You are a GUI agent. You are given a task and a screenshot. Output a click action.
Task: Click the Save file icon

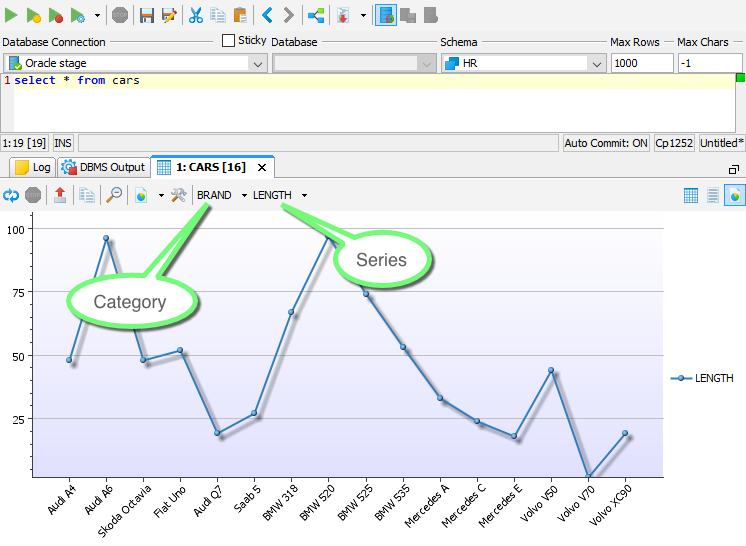(x=146, y=15)
